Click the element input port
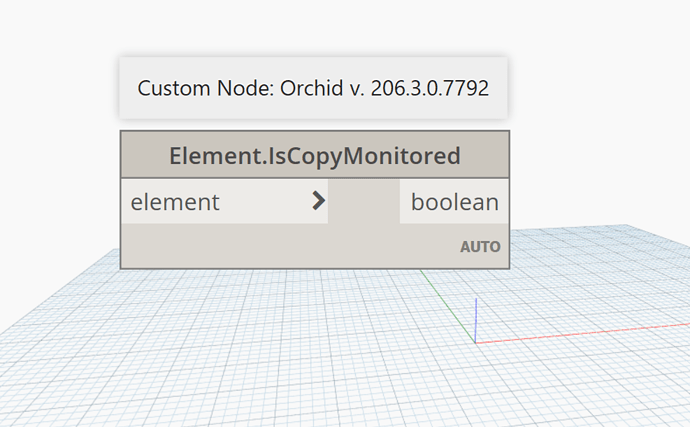The width and height of the screenshot is (690, 427). (224, 202)
